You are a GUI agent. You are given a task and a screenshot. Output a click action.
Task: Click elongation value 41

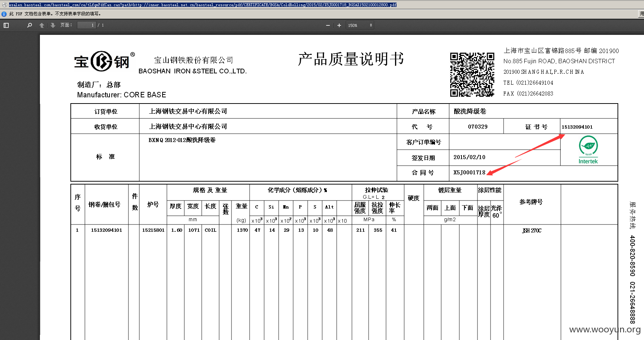click(394, 230)
